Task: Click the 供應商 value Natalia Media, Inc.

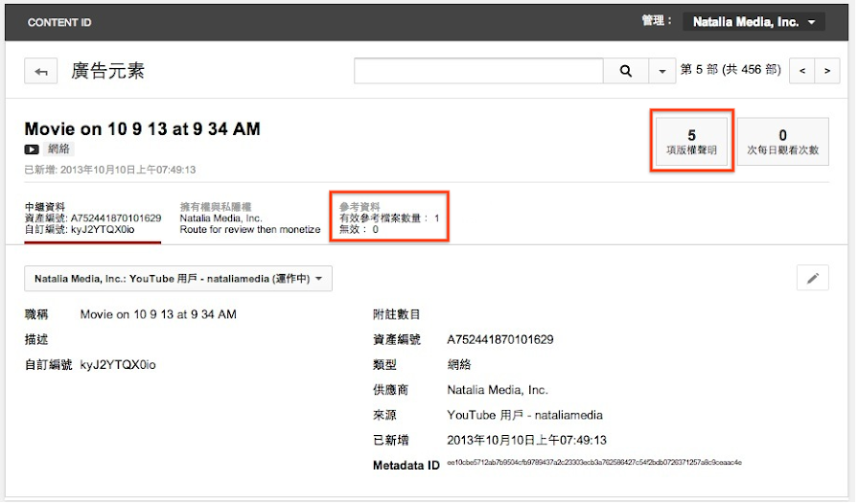Action: (x=499, y=391)
